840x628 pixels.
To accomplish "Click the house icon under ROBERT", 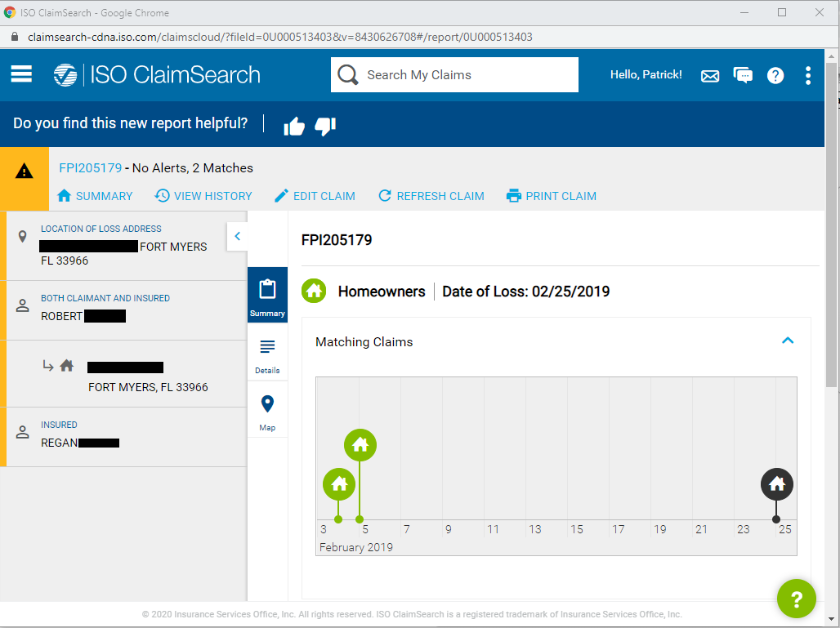I will click(66, 366).
